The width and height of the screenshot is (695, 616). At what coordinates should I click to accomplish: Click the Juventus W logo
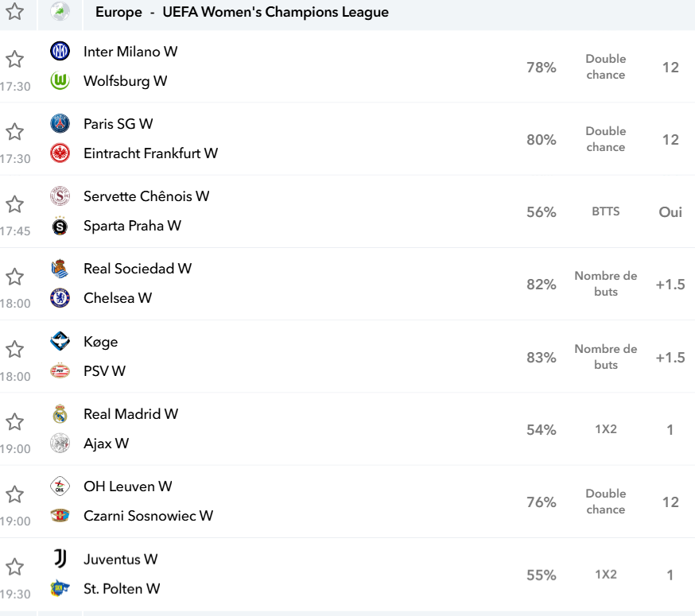(x=60, y=559)
